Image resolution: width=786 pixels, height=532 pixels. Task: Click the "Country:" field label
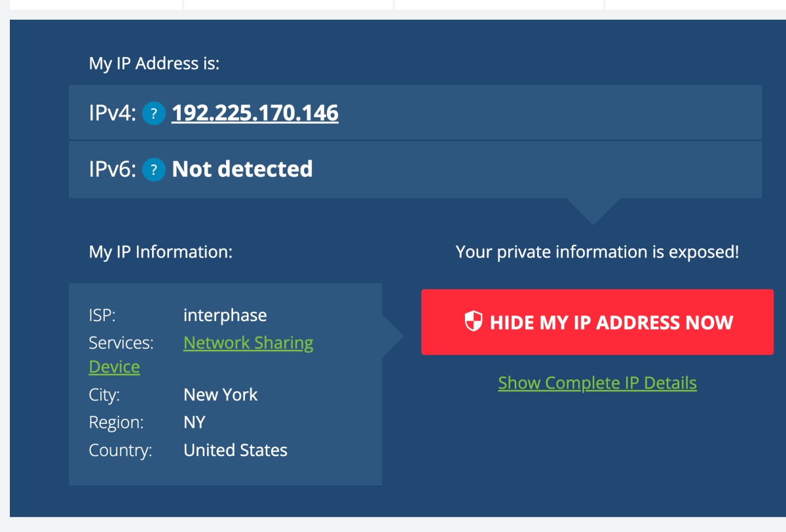click(x=120, y=450)
